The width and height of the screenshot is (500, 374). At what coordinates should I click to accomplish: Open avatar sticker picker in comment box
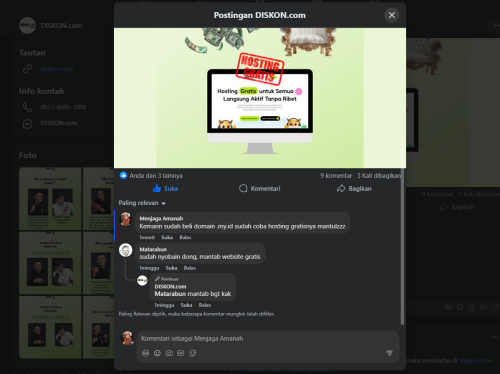coord(145,353)
